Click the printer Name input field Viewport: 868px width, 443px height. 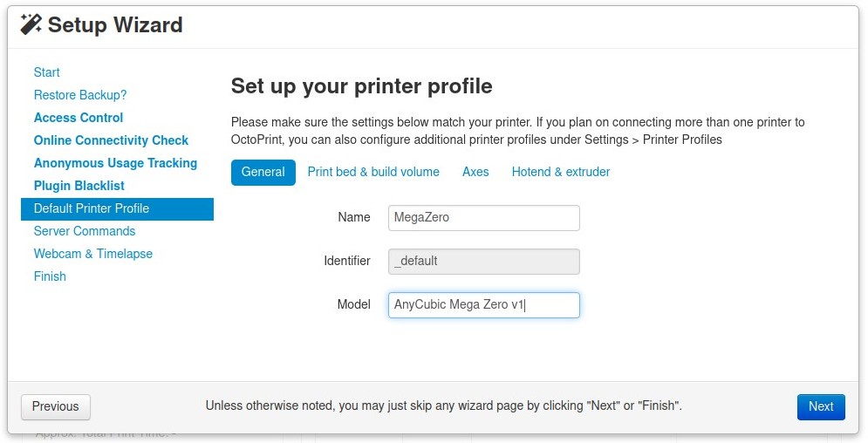483,218
